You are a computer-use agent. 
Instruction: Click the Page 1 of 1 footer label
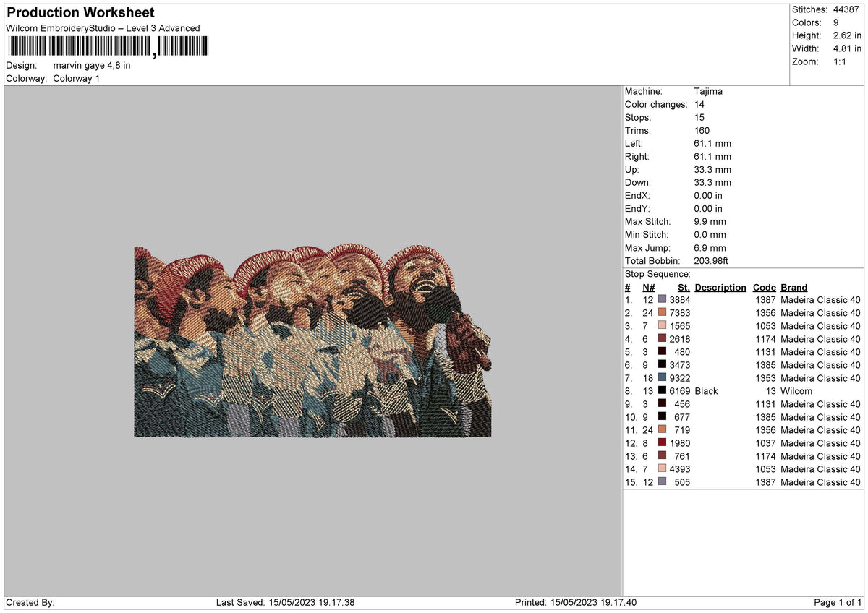click(838, 602)
